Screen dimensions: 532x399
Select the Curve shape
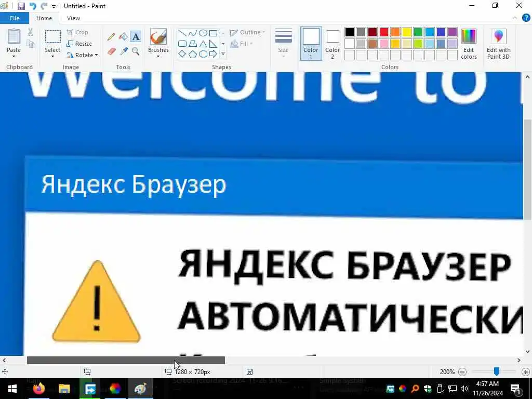tap(192, 33)
